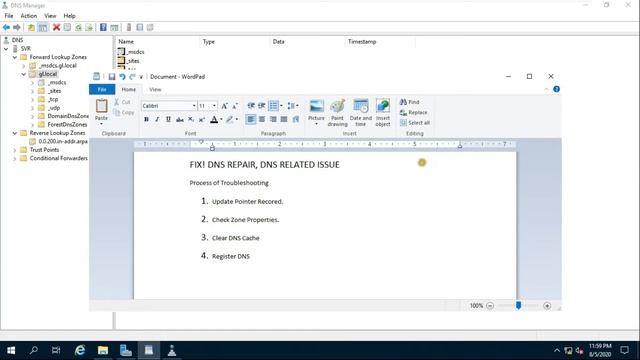The image size is (640, 360).
Task: Collapse Reverse Lookup Zones node
Action: pos(15,133)
